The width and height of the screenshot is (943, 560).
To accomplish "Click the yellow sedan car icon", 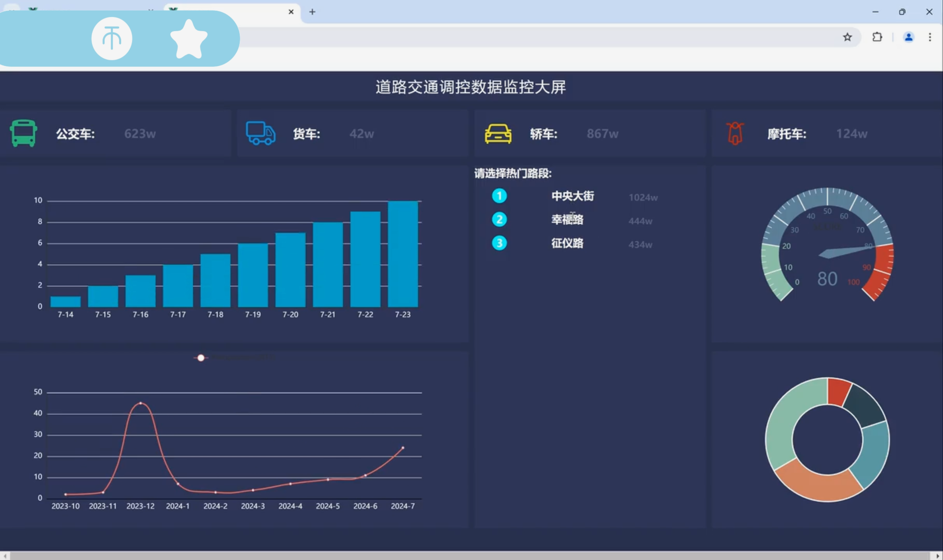I will [x=498, y=134].
